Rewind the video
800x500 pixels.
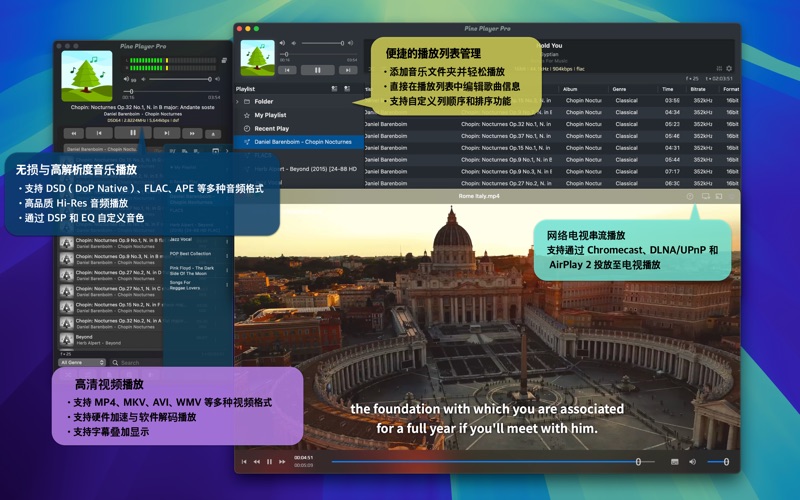257,462
